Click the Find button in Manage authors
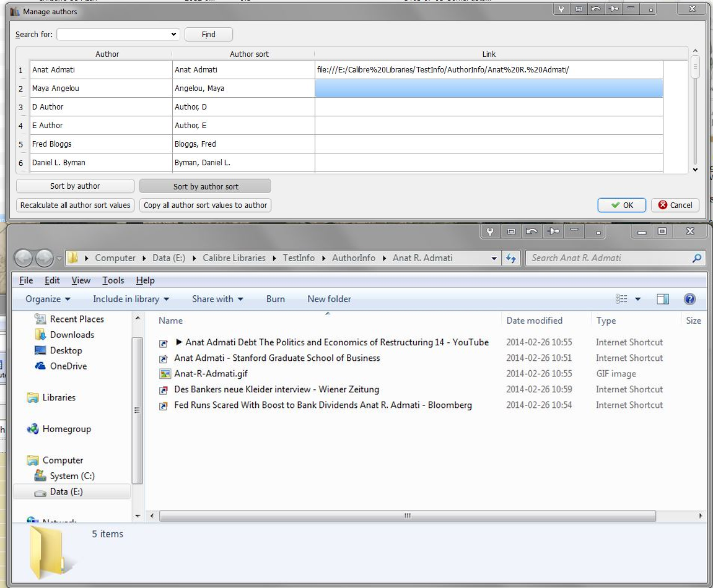The image size is (713, 588). pyautogui.click(x=208, y=35)
